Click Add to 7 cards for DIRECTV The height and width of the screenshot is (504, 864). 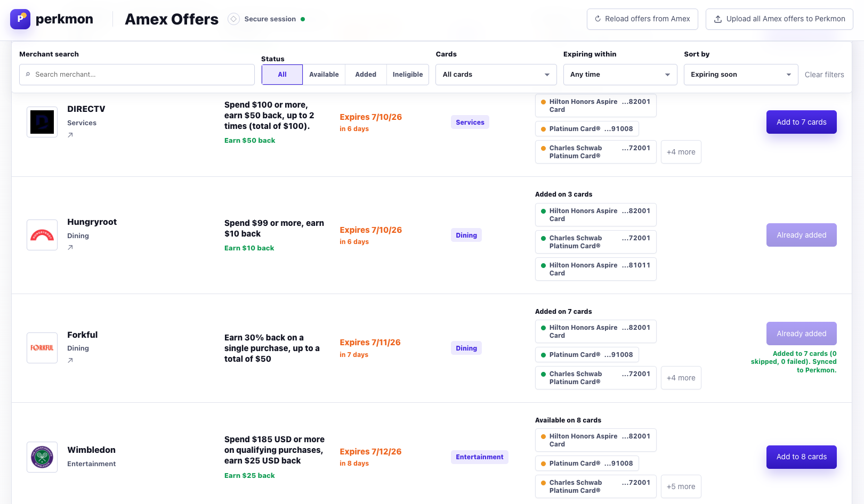tap(801, 122)
